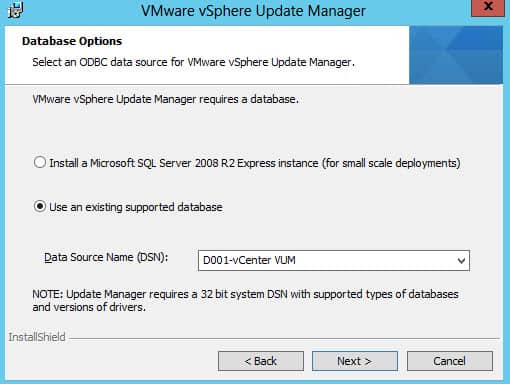The image size is (510, 384).
Task: Click the 'Data Source Name (DSN):' label
Action: (106, 257)
